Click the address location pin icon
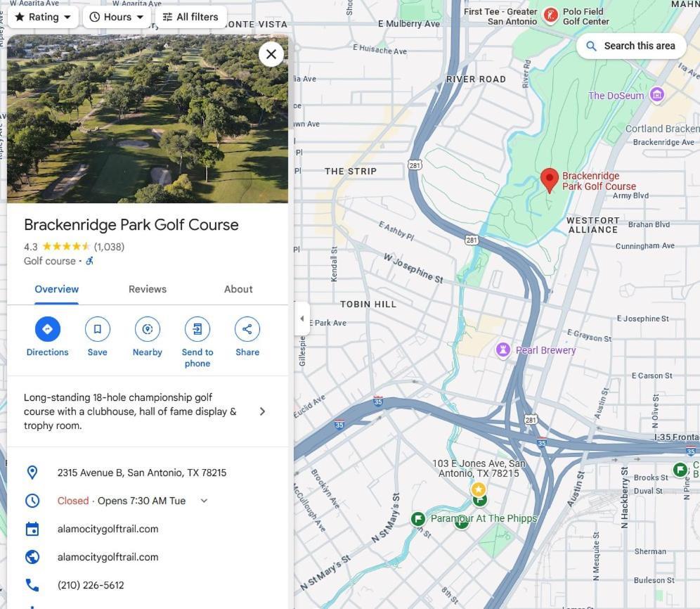This screenshot has width=700, height=609. 32,473
